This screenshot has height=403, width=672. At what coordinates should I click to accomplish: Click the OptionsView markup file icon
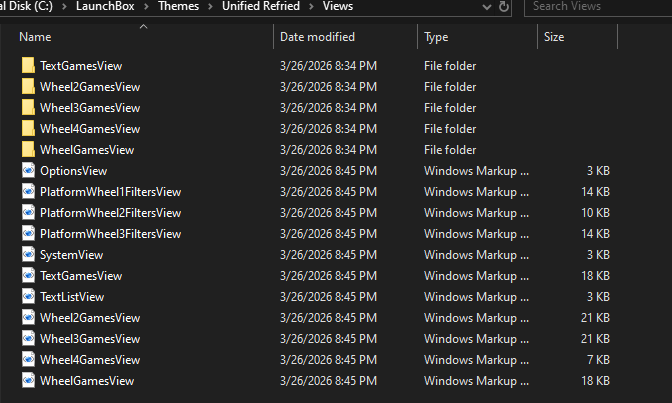coord(28,171)
